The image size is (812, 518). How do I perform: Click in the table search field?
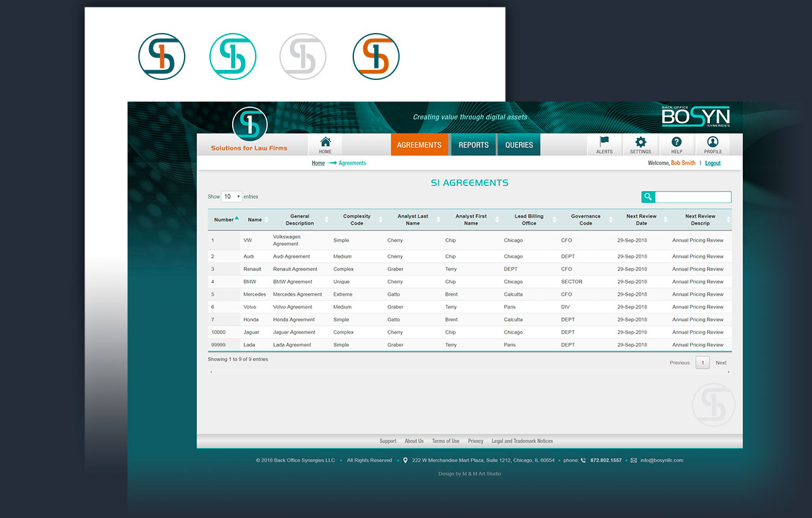tap(693, 197)
